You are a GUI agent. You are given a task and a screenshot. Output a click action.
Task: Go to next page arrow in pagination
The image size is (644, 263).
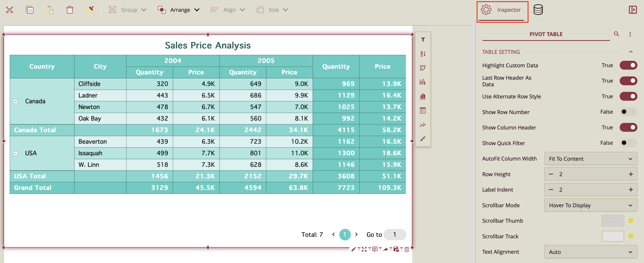click(x=356, y=234)
